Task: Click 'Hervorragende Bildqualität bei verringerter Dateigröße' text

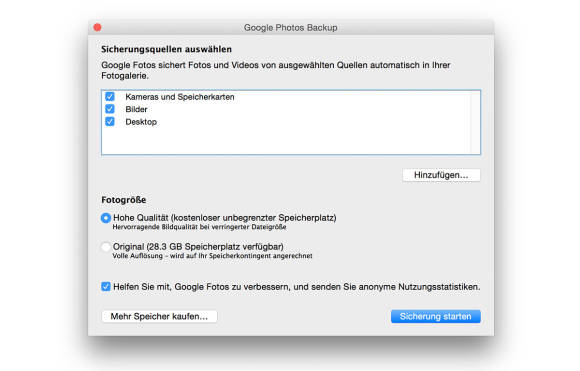Action: 199,227
